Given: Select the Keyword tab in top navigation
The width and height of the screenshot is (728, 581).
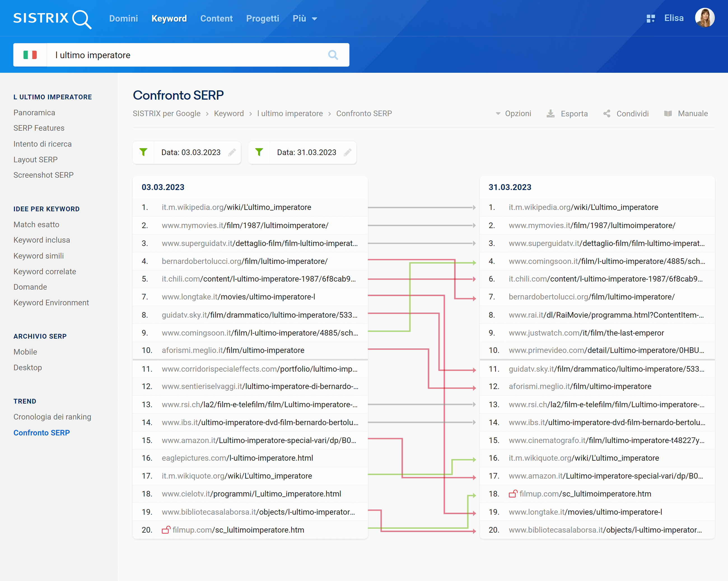Looking at the screenshot, I should pyautogui.click(x=169, y=18).
